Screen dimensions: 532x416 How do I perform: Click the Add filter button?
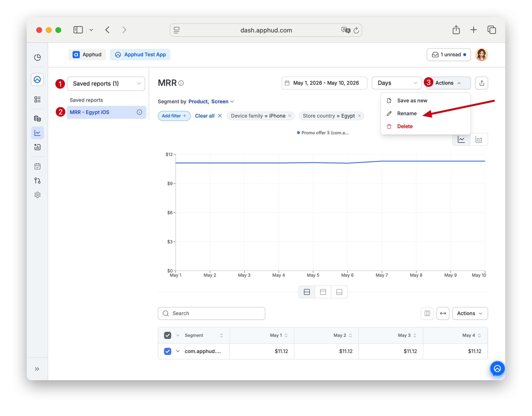tap(174, 116)
